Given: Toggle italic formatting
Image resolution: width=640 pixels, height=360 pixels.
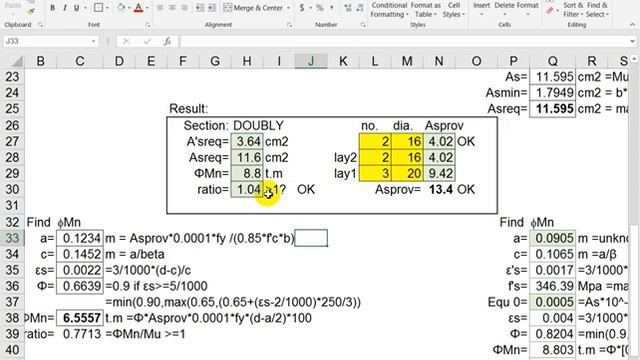Looking at the screenshot, I should click(64, 8).
